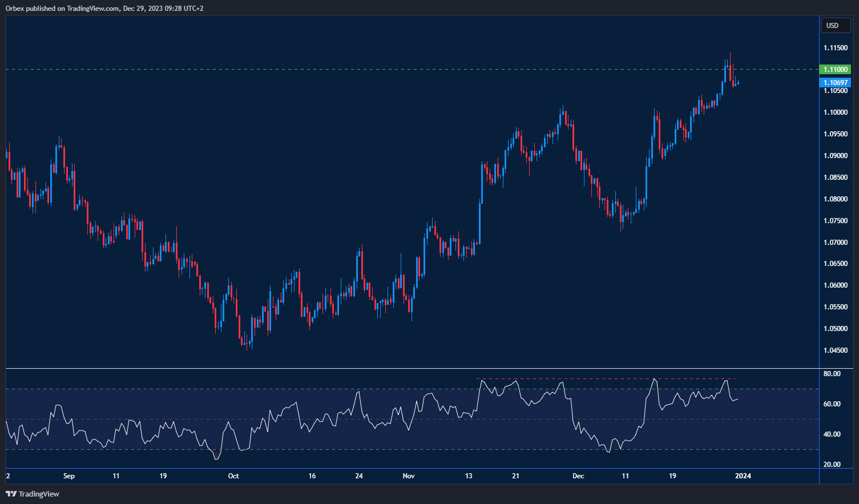Select the USD currency badge
This screenshot has width=859, height=504.
point(835,25)
